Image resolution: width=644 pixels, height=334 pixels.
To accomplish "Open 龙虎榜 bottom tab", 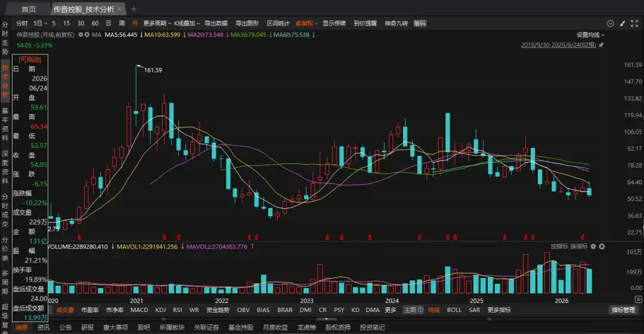I will click(306, 327).
